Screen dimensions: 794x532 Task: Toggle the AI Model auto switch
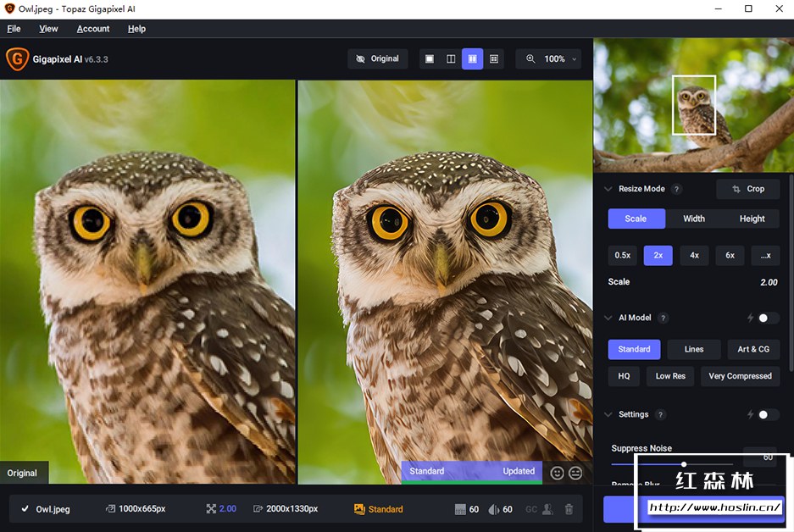(x=768, y=318)
